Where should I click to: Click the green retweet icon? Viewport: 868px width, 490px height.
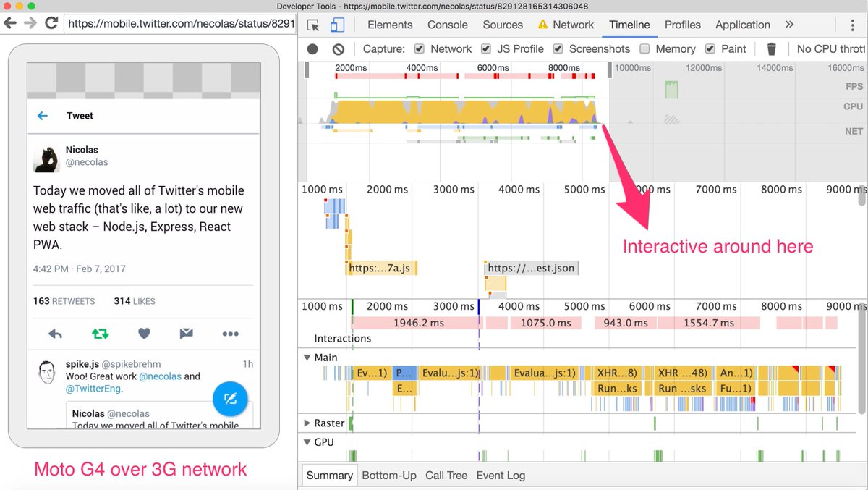(x=100, y=334)
